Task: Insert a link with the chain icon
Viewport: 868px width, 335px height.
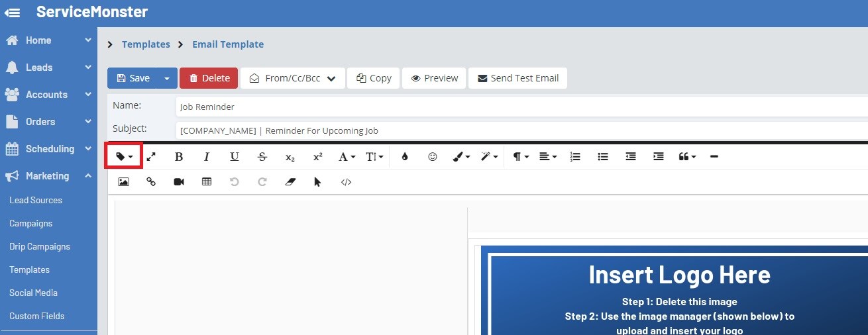Action: coord(151,182)
